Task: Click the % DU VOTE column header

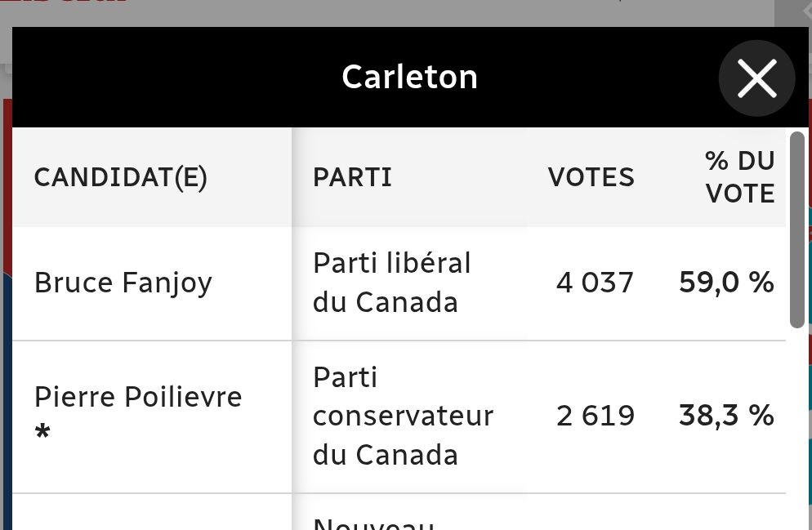Action: [739, 177]
